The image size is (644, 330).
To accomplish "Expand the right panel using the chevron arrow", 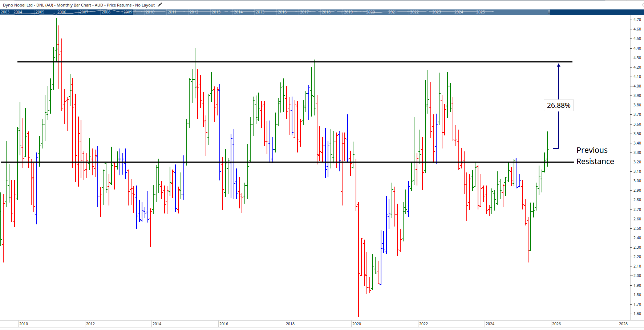I will tap(641, 5).
